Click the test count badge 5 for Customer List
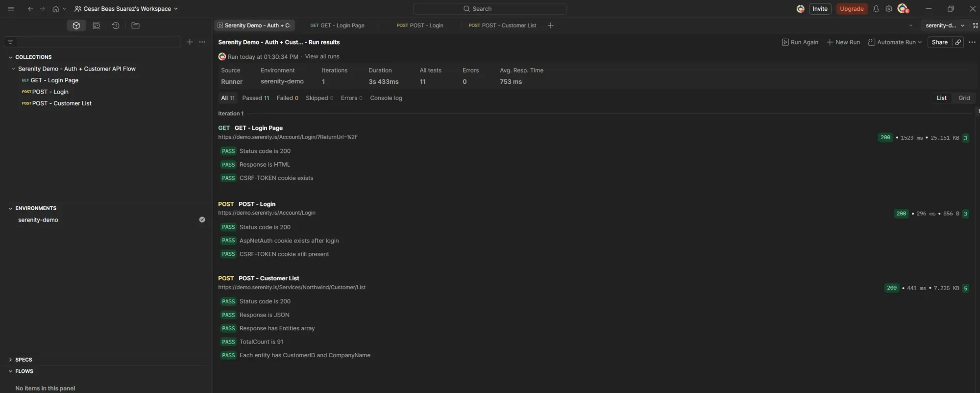Screen dimensions: 980x393 [965, 288]
